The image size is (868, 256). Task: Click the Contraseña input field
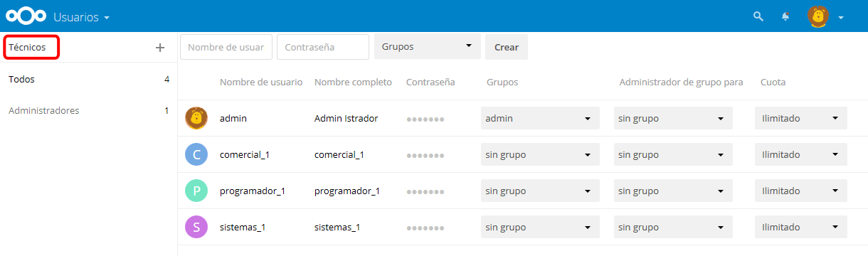point(323,47)
